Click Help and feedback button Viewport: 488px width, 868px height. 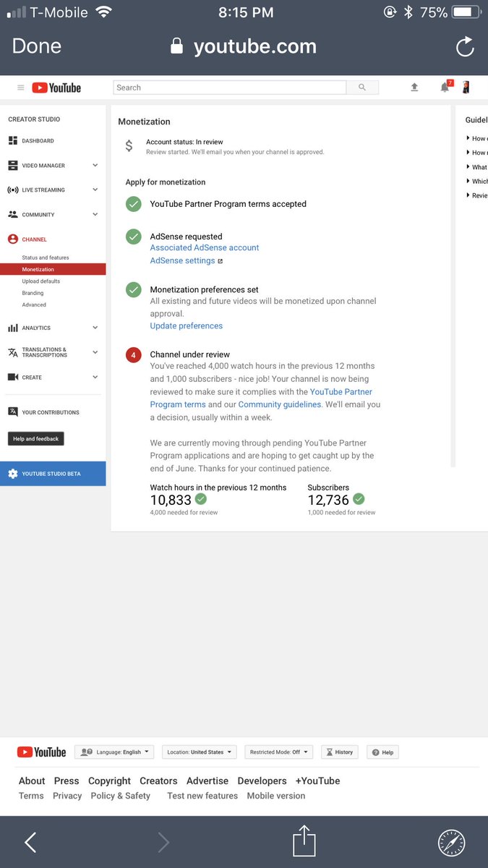click(36, 439)
